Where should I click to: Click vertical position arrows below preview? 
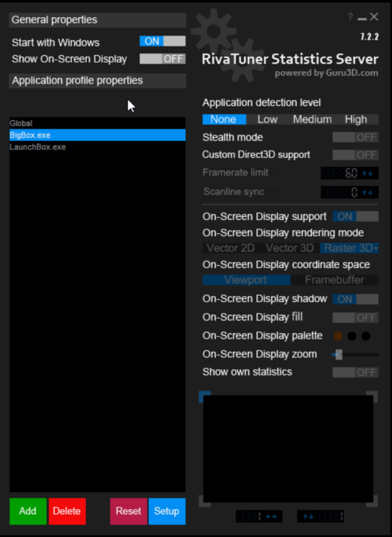(308, 516)
